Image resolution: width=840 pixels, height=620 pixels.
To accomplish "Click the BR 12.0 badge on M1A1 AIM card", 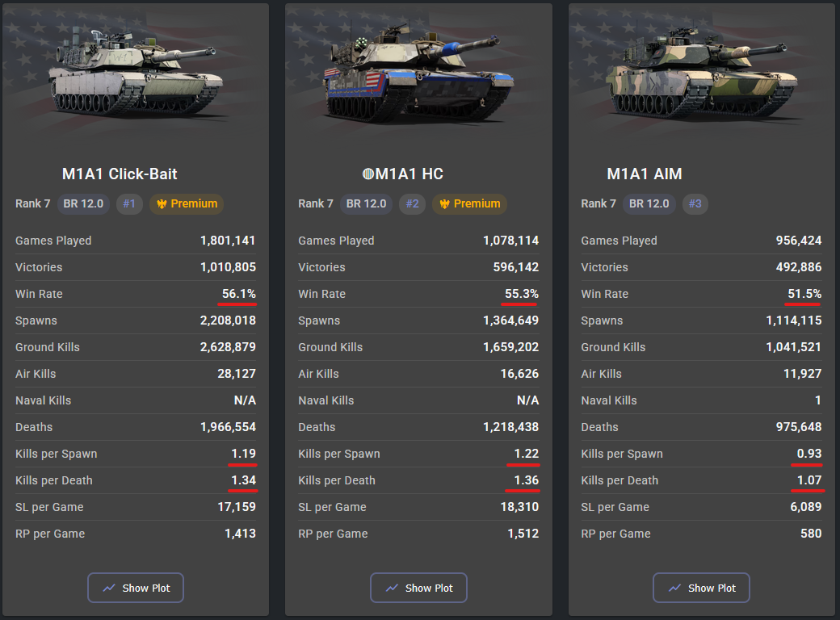I will (649, 203).
